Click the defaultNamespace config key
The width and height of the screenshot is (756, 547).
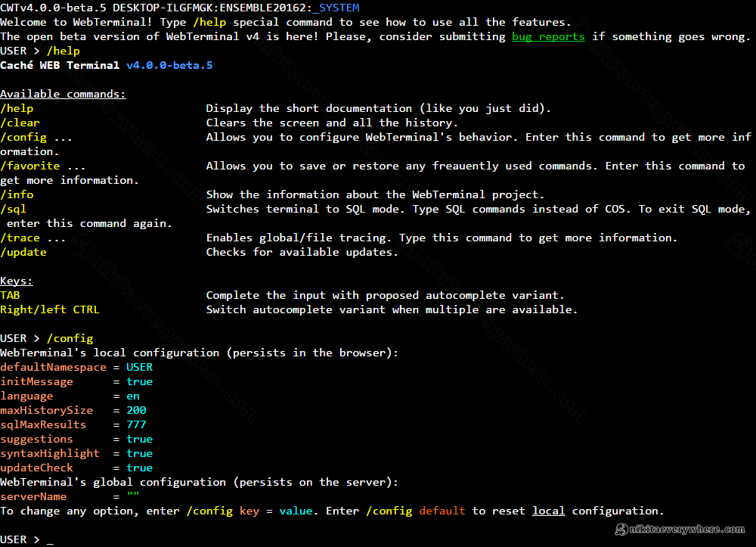tap(53, 367)
